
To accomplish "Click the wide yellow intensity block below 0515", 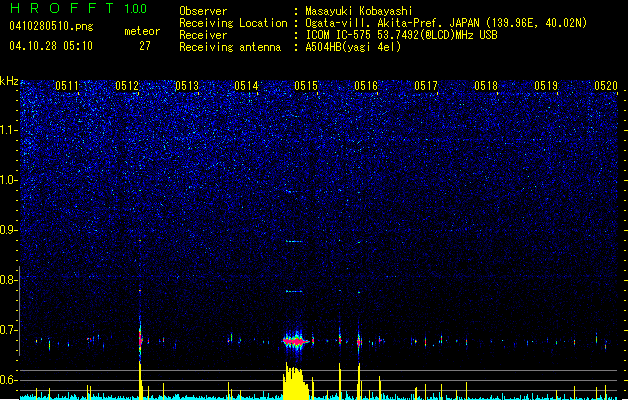I will (x=295, y=382).
